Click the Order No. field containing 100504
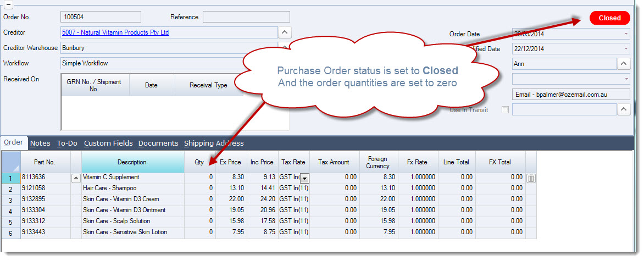Screen dimensions: 644x260 pyautogui.click(x=101, y=17)
